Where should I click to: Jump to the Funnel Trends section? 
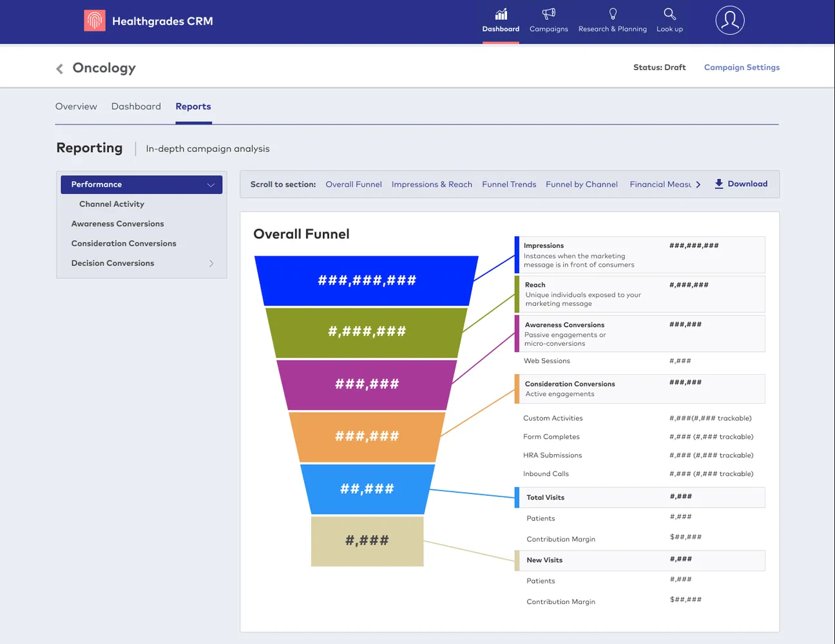point(509,184)
